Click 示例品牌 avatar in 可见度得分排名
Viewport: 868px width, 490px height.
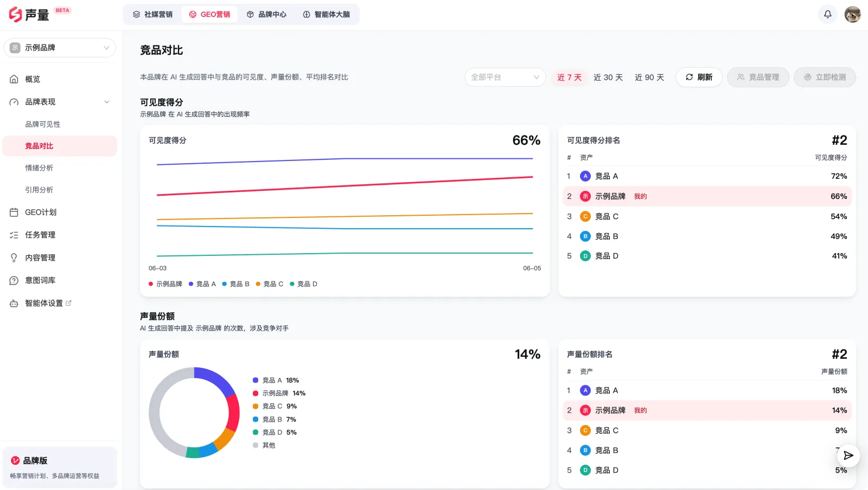[585, 196]
